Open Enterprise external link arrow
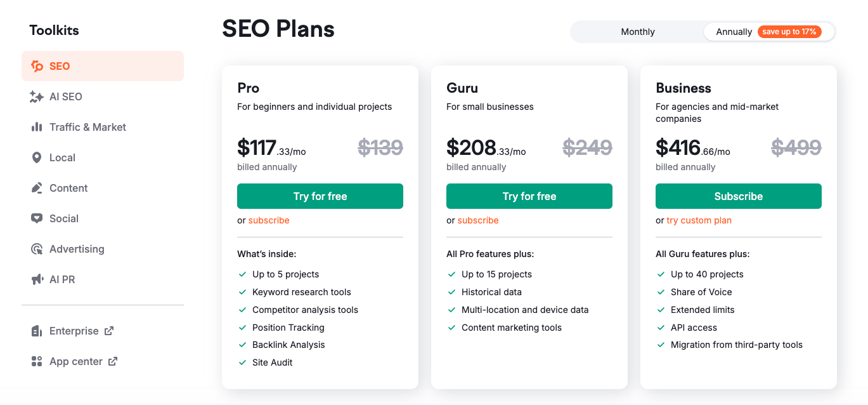This screenshot has width=868, height=405. [x=109, y=331]
